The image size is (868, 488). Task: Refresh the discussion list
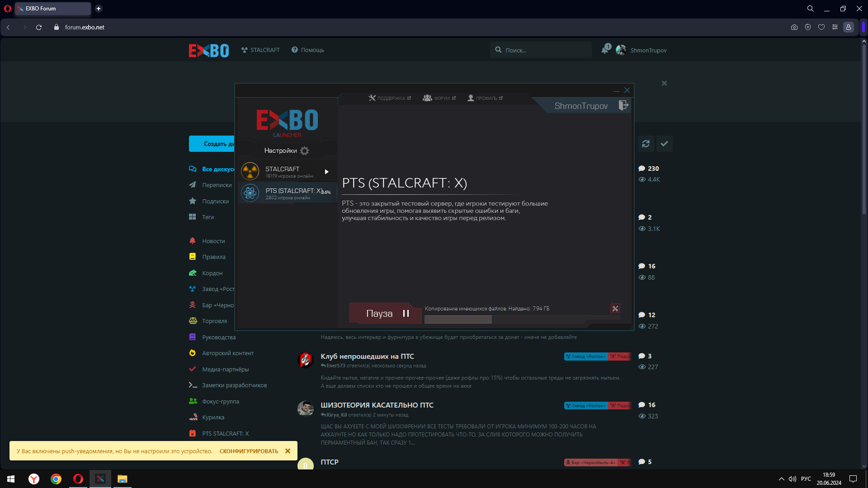(x=646, y=144)
